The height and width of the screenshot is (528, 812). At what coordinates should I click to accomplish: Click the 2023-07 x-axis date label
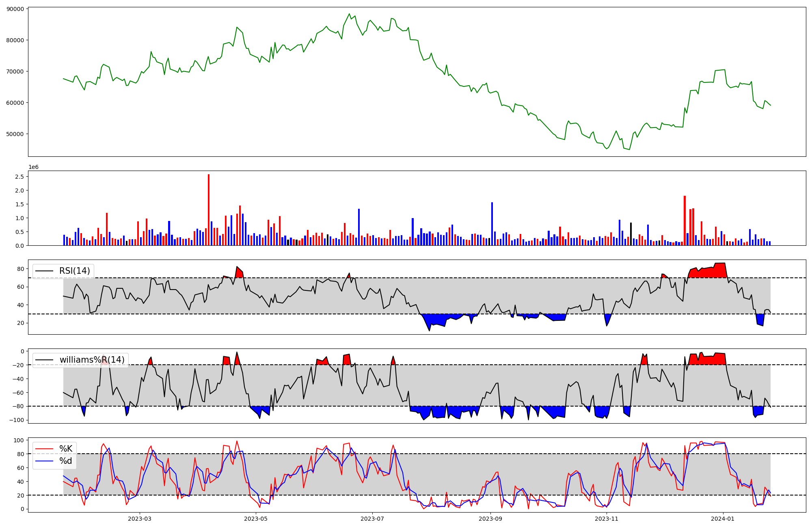tap(372, 519)
